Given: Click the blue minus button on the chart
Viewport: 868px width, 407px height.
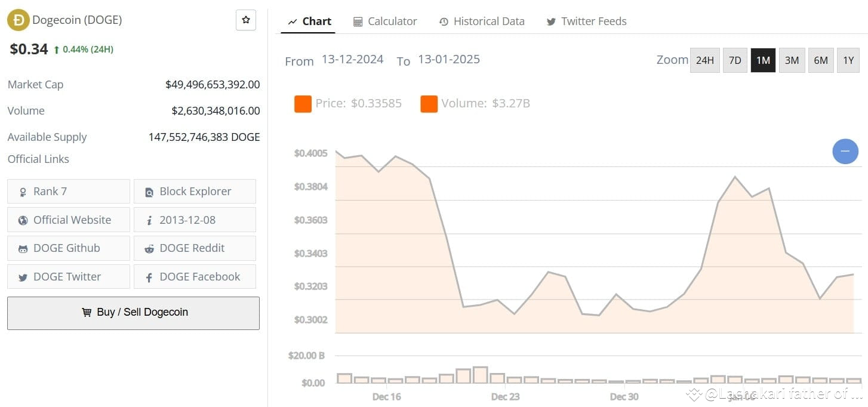Looking at the screenshot, I should click(x=845, y=151).
